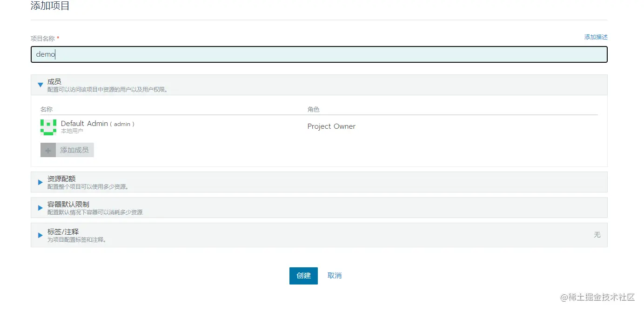
Task: Click the 角色 column header
Action: [314, 109]
